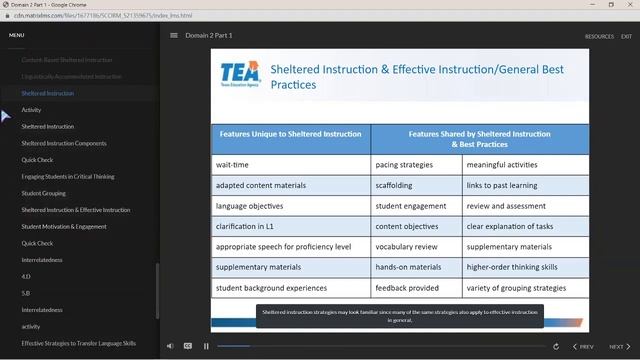Select the highlighted Sheltered Instruction menu item

tap(48, 93)
